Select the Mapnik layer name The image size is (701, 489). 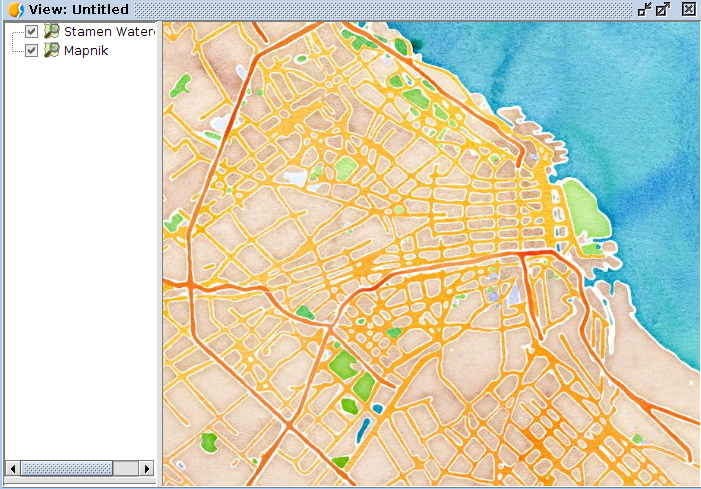(86, 50)
